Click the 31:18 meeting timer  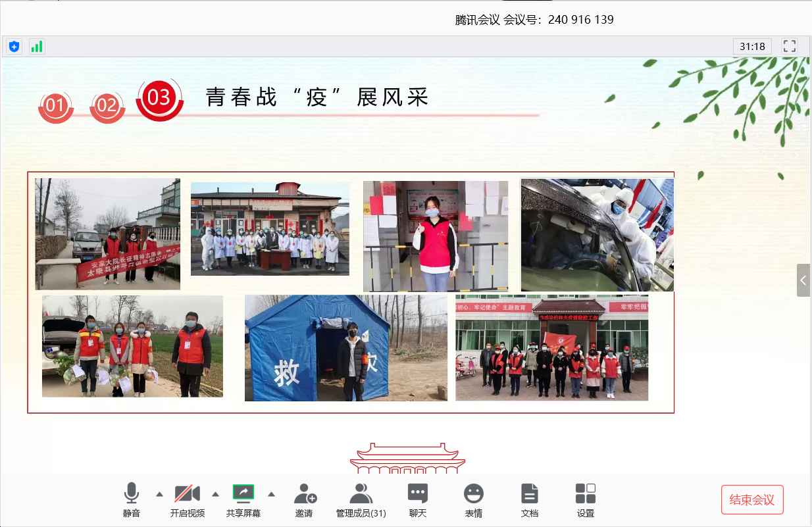click(752, 47)
